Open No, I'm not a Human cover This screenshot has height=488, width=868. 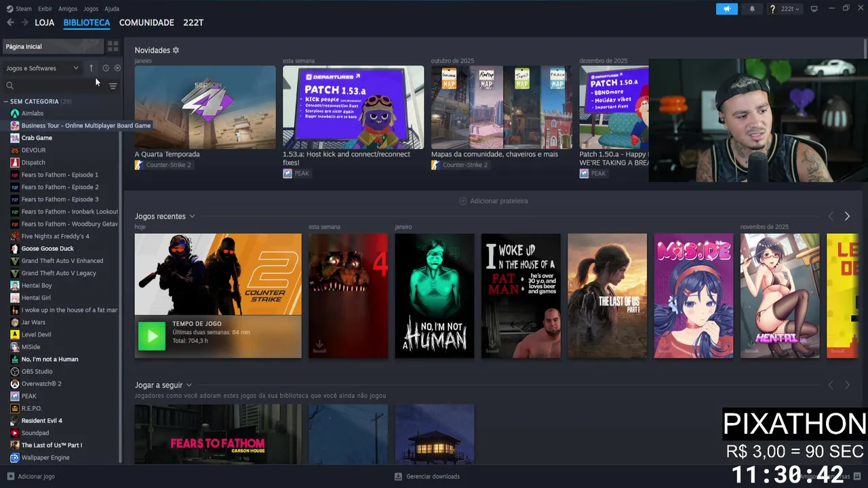(x=435, y=296)
